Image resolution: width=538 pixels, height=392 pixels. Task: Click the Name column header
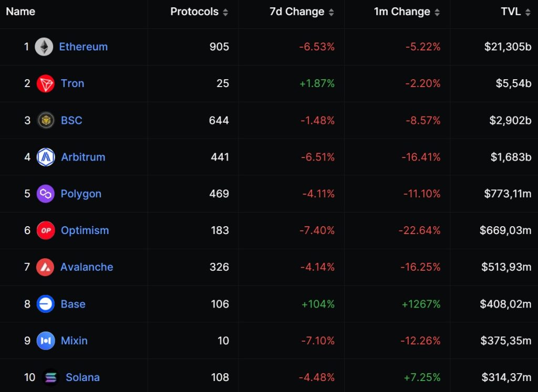[x=20, y=12]
